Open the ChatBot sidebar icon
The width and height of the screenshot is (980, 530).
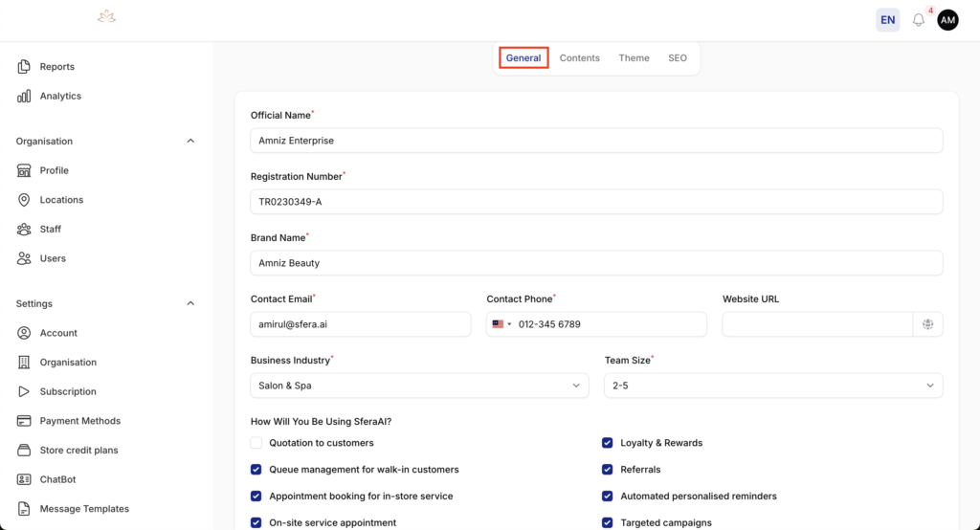point(24,479)
